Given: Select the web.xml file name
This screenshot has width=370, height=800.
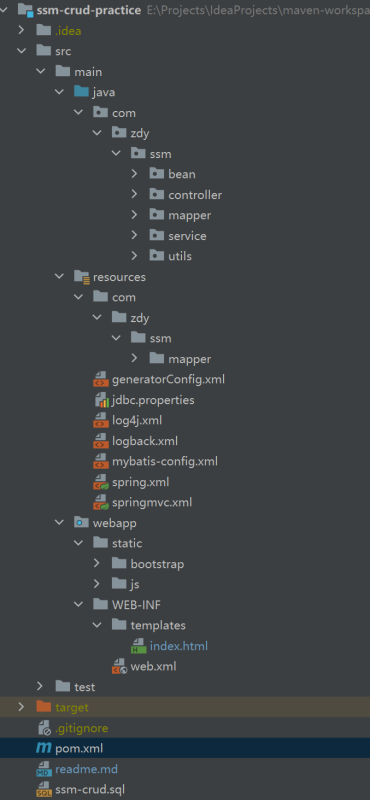Looking at the screenshot, I should pos(154,666).
